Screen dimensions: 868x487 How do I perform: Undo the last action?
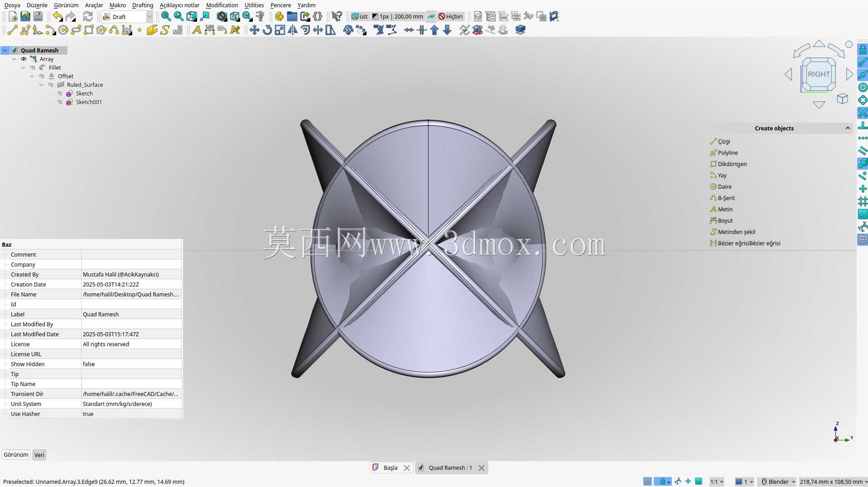58,17
